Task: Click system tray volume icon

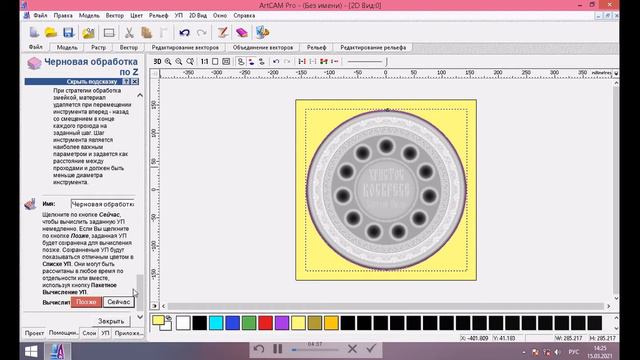Action: (x=557, y=352)
